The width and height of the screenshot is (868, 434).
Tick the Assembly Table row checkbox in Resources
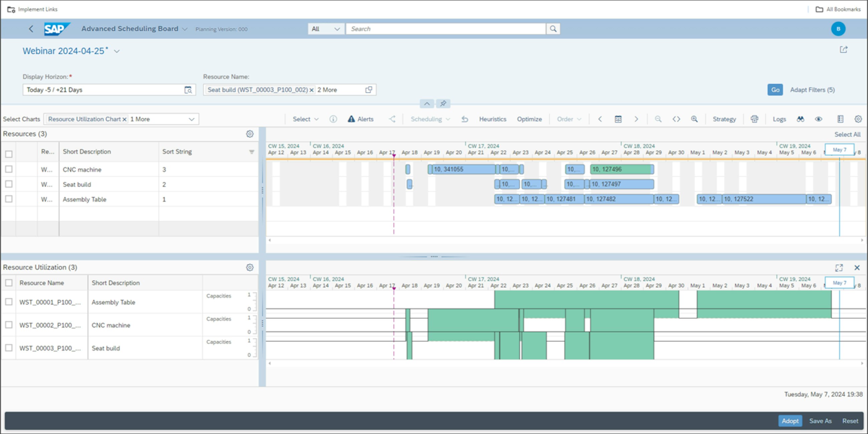(x=9, y=199)
